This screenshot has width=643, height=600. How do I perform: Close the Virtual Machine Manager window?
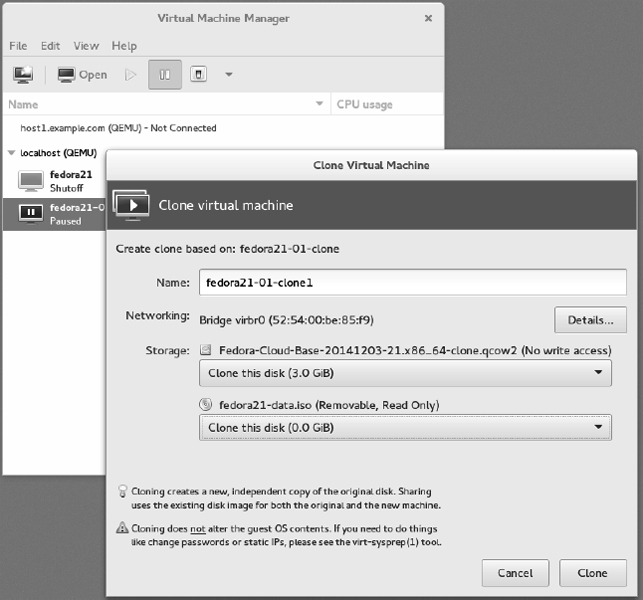[x=429, y=18]
